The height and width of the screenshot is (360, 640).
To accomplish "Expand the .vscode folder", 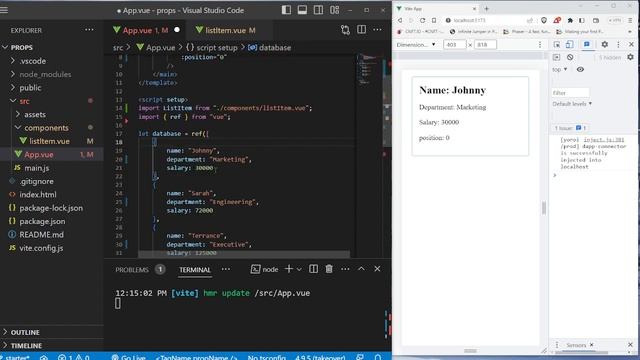I will [x=52, y=61].
